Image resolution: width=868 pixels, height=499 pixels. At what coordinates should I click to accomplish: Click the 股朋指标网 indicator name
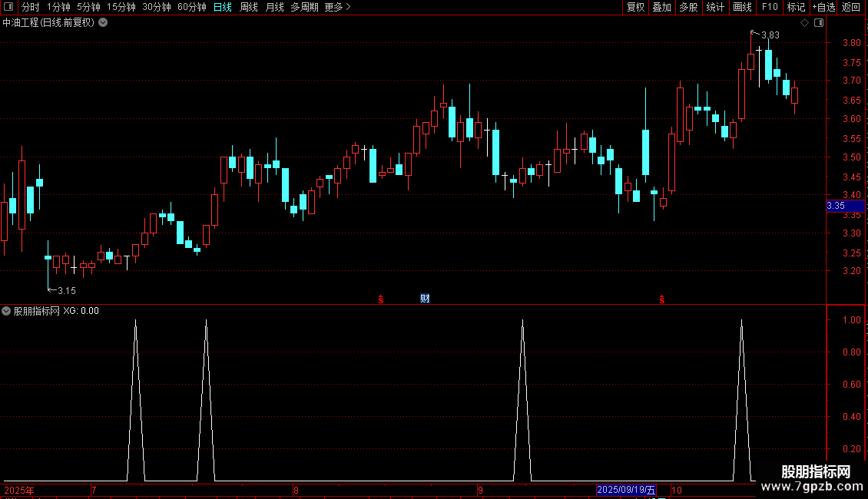pyautogui.click(x=37, y=311)
